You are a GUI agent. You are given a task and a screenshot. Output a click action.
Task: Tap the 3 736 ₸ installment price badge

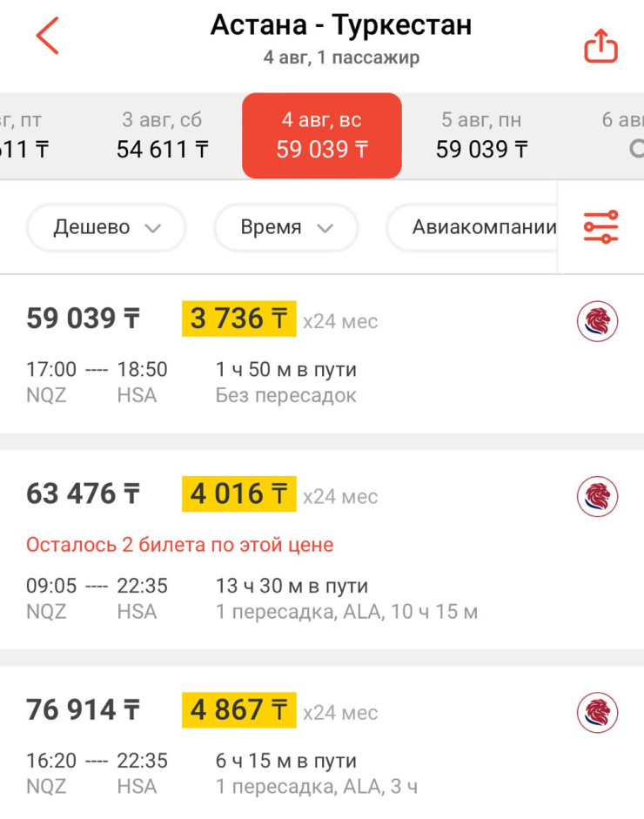(238, 319)
